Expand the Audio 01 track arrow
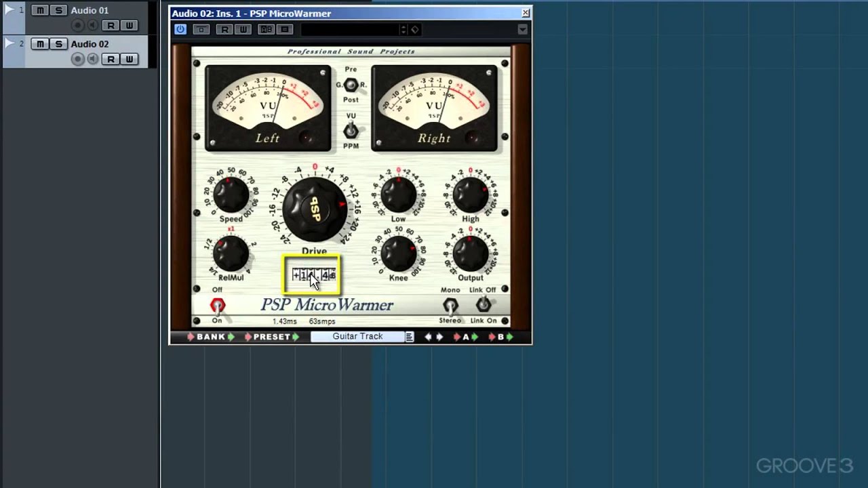 coord(9,9)
